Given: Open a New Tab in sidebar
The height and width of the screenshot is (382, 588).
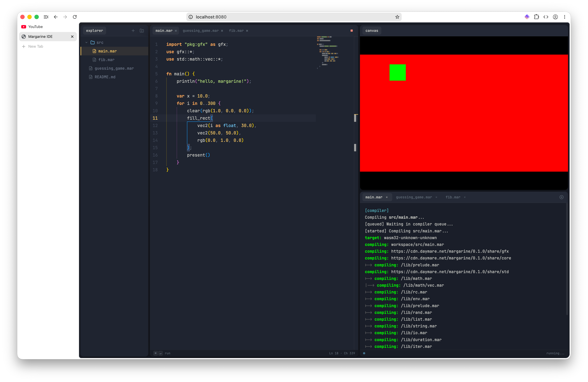Looking at the screenshot, I should pos(48,46).
